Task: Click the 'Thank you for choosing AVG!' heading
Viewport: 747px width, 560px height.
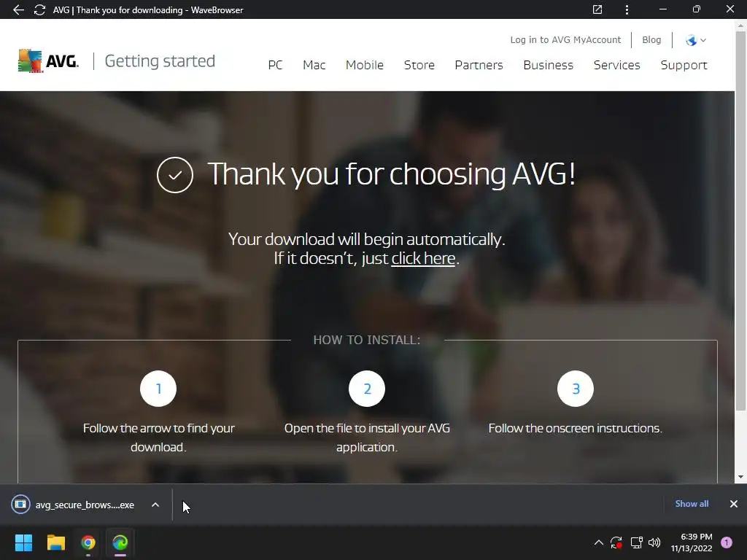Action: coord(391,174)
